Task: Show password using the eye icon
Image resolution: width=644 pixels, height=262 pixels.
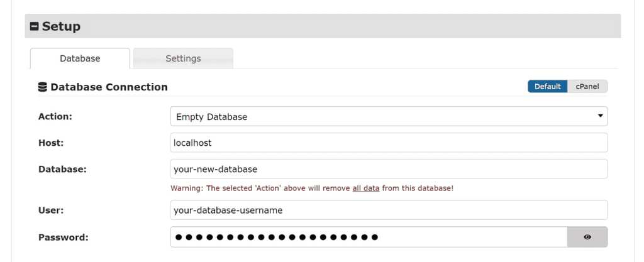Action: 587,237
